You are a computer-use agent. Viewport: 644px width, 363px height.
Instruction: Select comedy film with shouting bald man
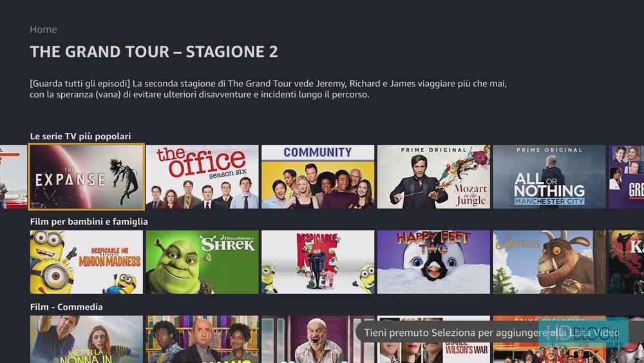pos(318,339)
